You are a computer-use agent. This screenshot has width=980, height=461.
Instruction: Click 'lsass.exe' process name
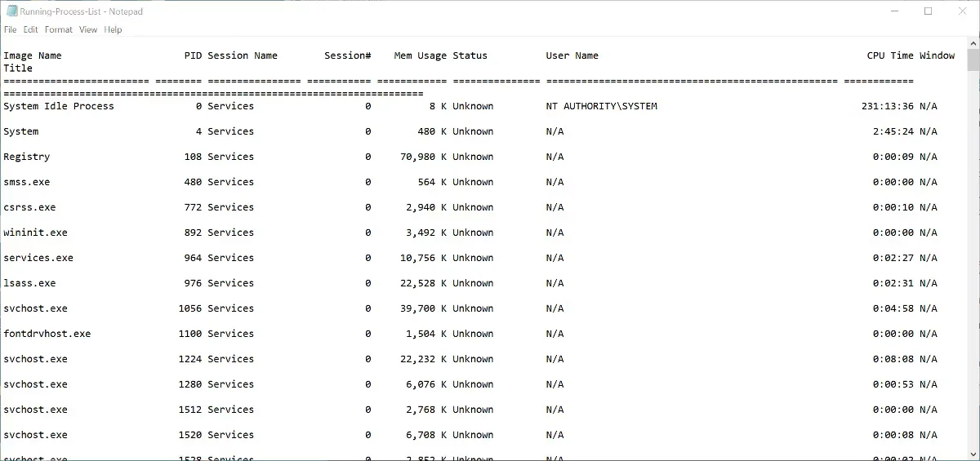click(29, 283)
